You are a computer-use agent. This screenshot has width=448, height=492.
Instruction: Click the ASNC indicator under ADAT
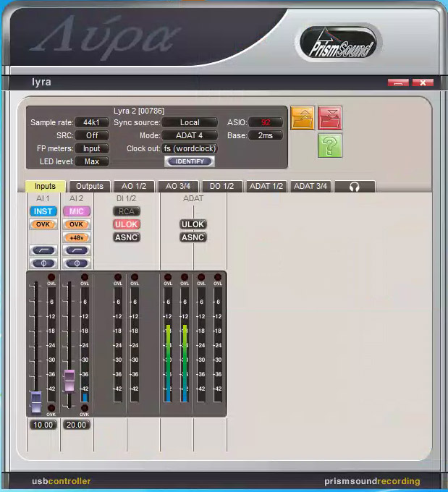(193, 237)
